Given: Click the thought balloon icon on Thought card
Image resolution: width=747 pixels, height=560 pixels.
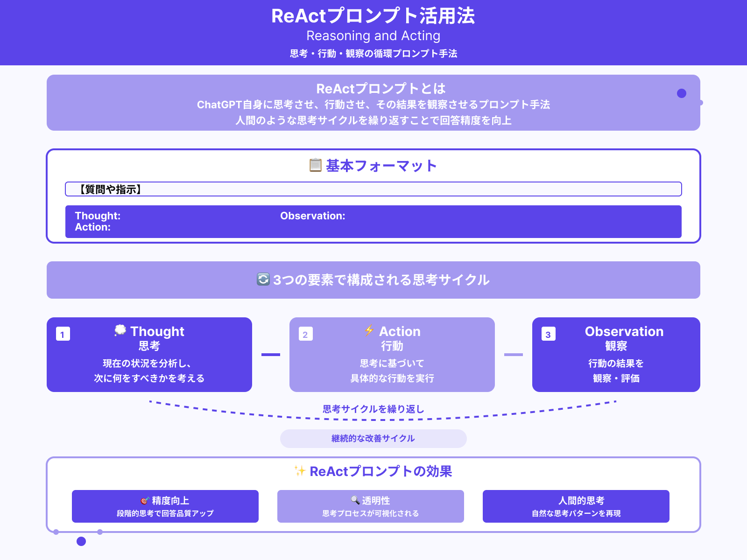Looking at the screenshot, I should [120, 330].
